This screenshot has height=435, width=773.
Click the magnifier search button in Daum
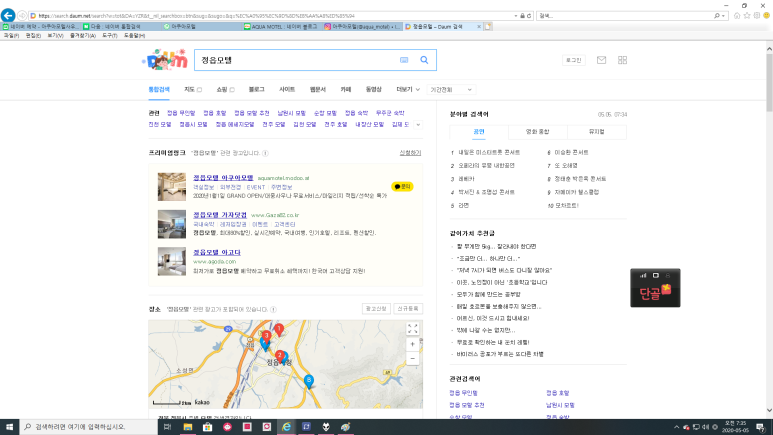[x=424, y=60]
